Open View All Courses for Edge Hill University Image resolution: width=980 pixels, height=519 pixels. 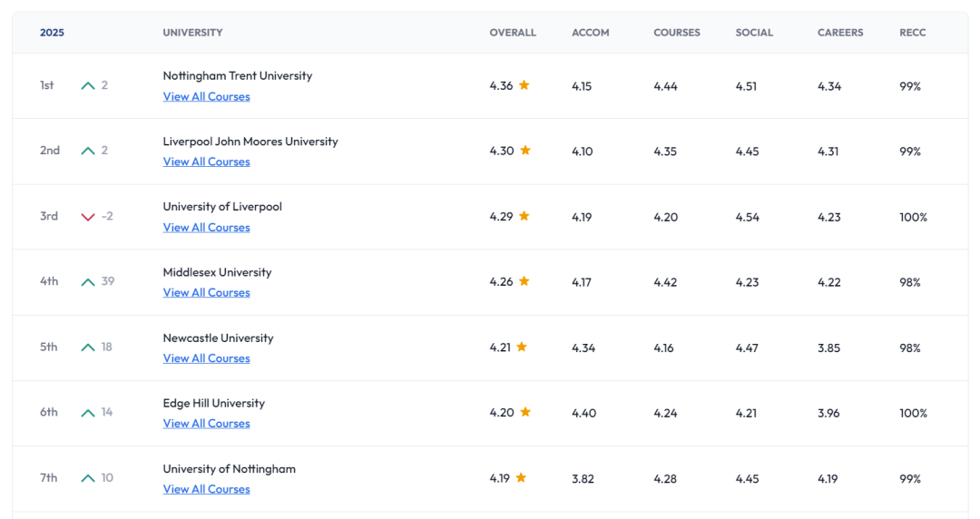(206, 423)
